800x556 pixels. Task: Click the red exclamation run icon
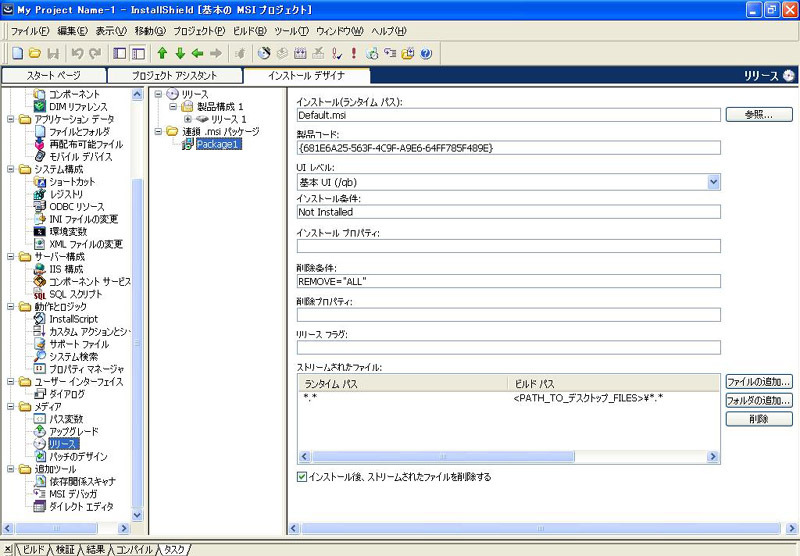[x=354, y=53]
